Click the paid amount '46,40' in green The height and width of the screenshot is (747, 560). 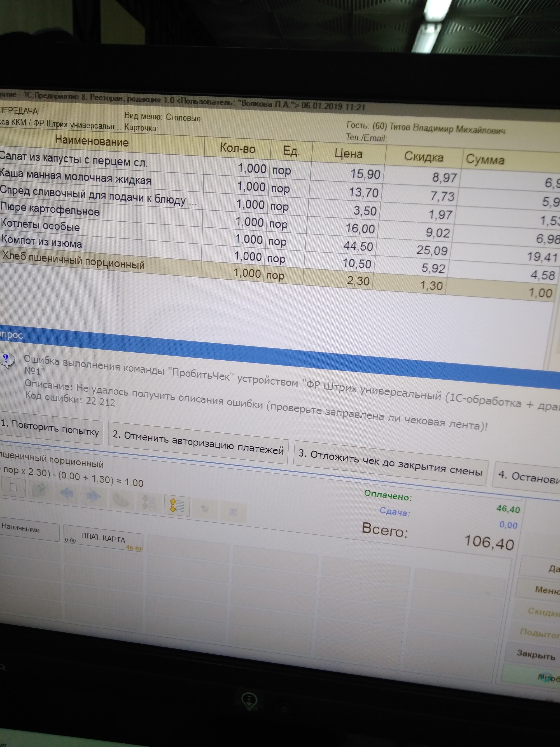508,509
